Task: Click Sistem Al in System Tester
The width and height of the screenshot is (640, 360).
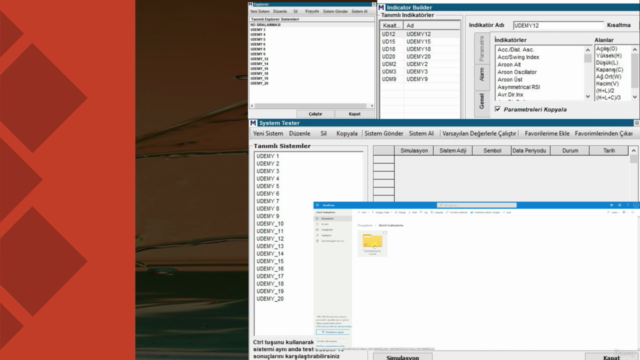Action: pos(421,133)
